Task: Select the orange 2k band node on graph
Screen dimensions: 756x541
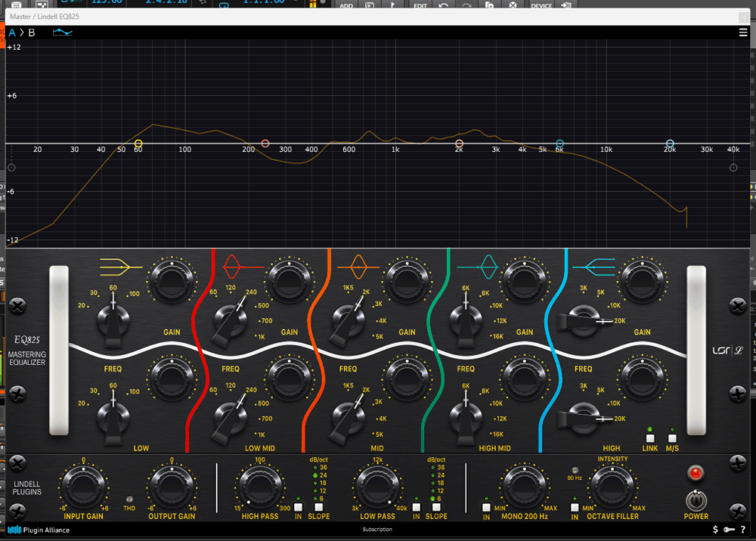Action: 459,144
